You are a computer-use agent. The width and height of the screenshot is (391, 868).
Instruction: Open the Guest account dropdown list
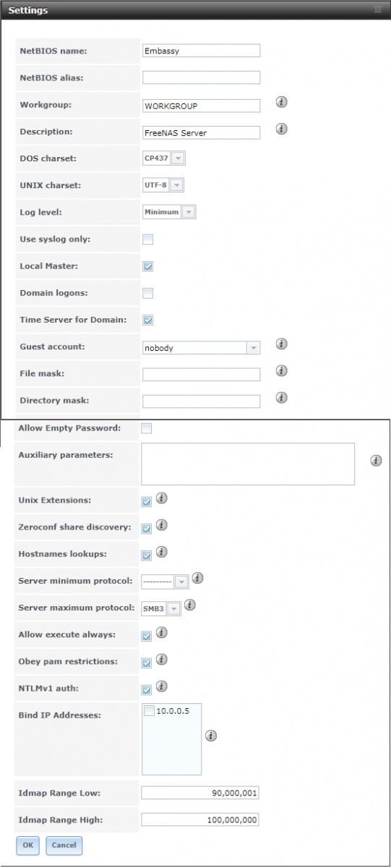pyautogui.click(x=201, y=348)
